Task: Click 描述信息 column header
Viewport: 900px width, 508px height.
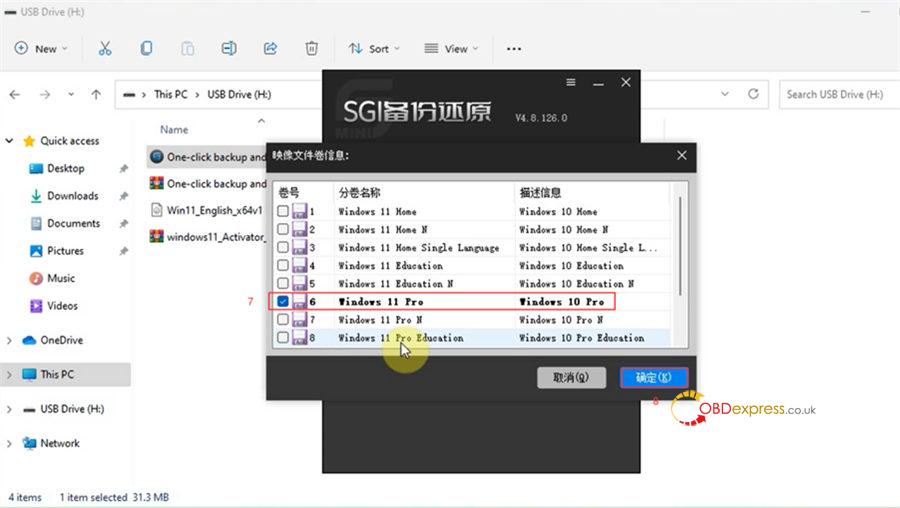Action: pyautogui.click(x=540, y=193)
